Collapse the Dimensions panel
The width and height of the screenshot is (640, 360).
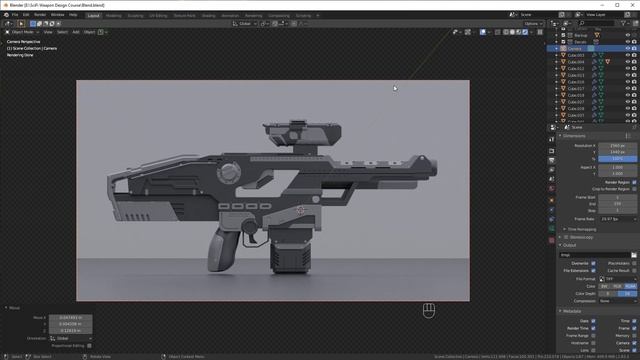tap(574, 136)
